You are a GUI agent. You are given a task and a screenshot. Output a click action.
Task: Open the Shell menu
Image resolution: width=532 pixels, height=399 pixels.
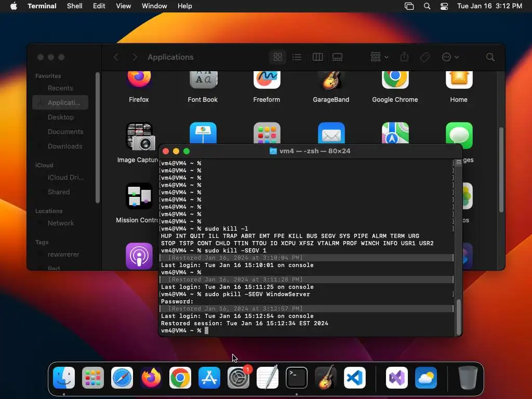click(x=75, y=6)
